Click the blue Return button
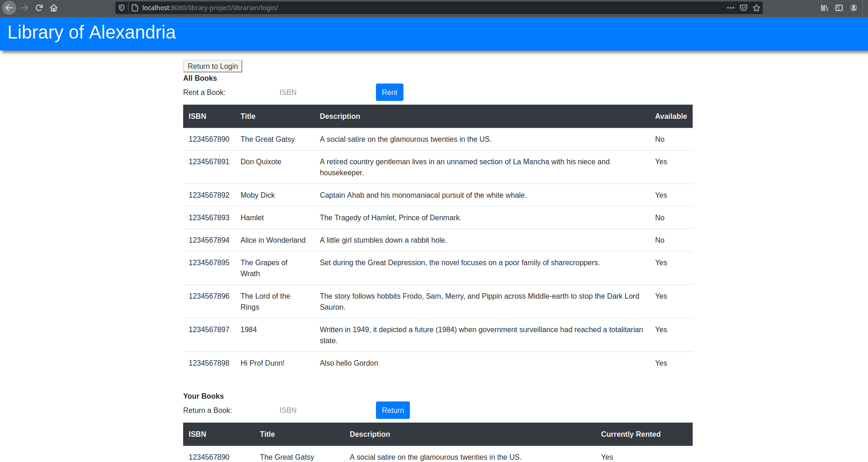This screenshot has height=462, width=868. pyautogui.click(x=393, y=410)
